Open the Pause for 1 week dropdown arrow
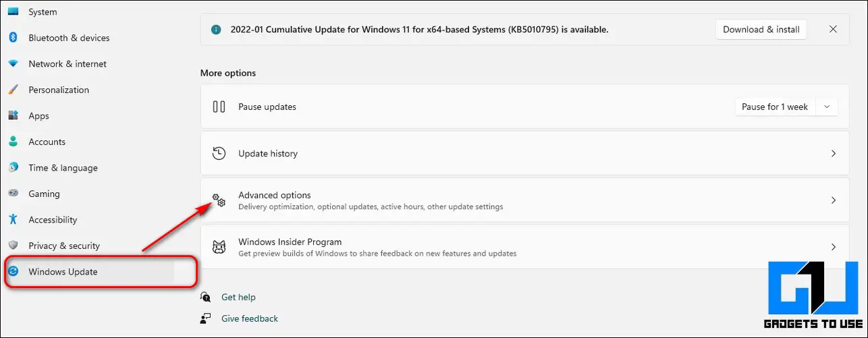 pyautogui.click(x=827, y=107)
